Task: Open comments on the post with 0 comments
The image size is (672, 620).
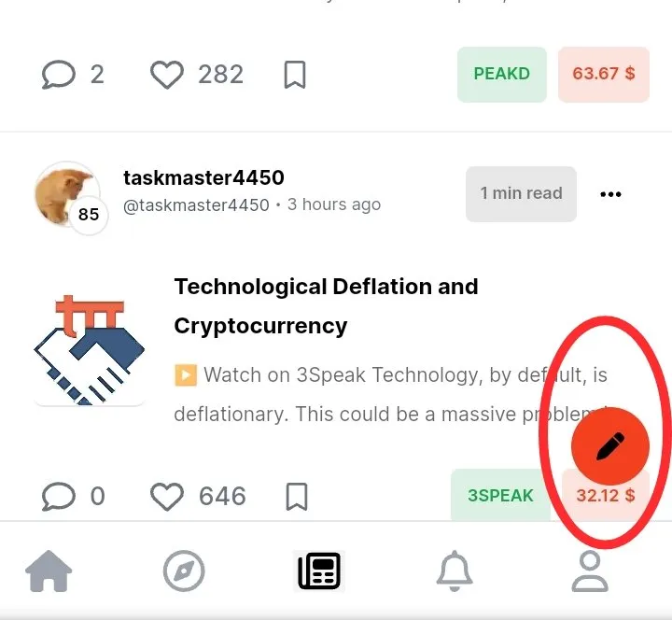Action: point(58,497)
